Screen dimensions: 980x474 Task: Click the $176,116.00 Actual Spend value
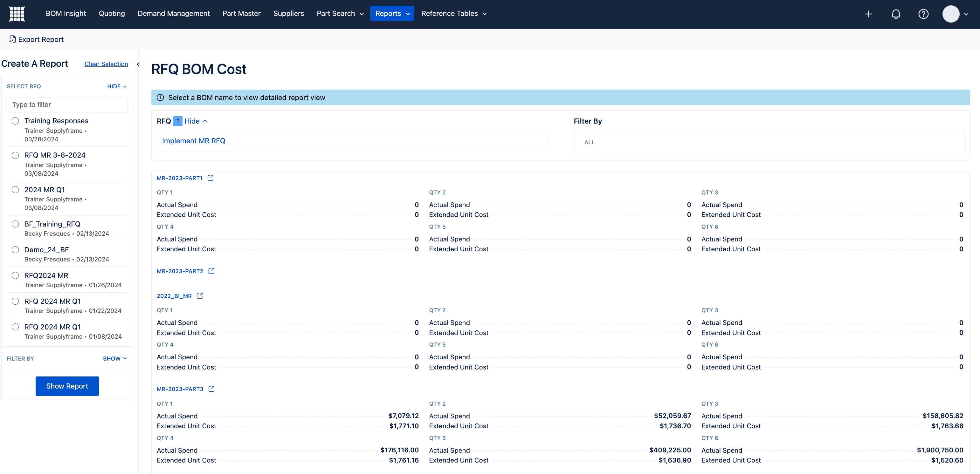coord(399,450)
